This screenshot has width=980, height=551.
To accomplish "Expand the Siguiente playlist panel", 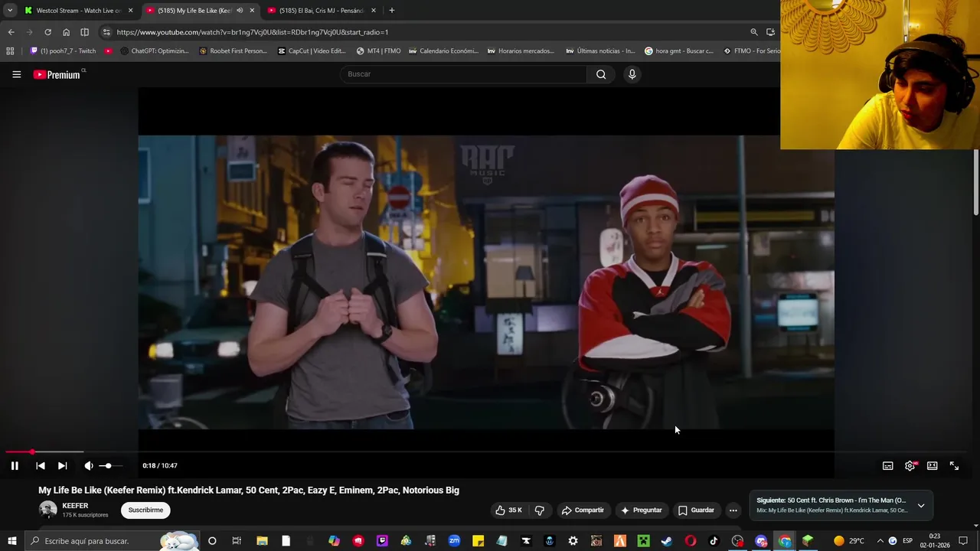I will coord(921,505).
